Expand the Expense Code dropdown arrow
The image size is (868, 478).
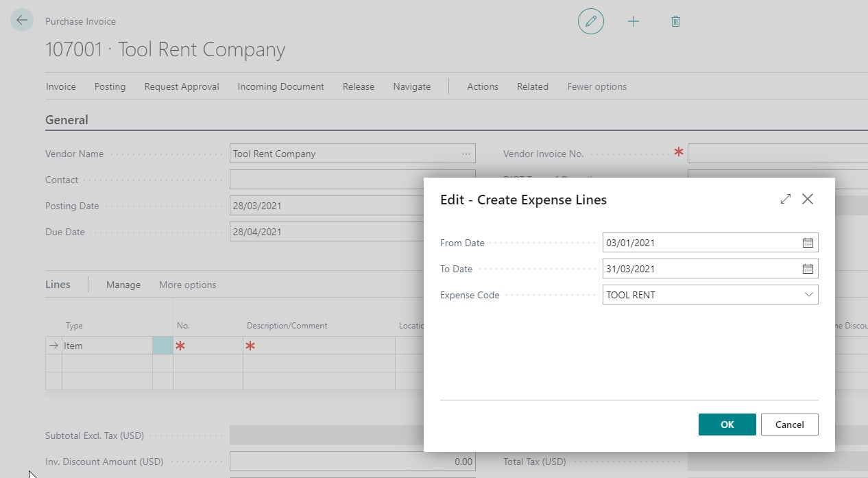[809, 295]
